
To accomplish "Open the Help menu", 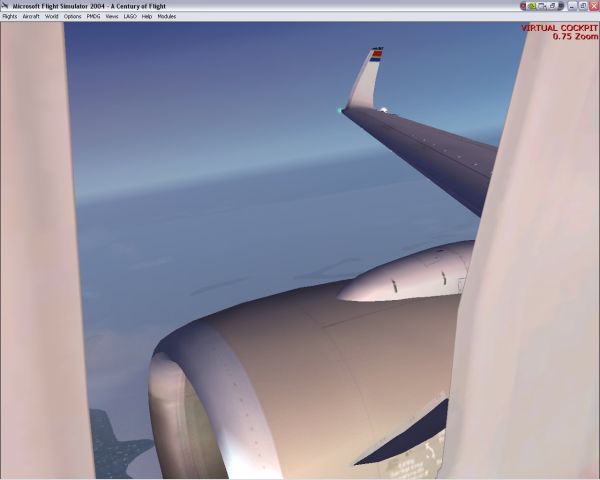I will (147, 17).
